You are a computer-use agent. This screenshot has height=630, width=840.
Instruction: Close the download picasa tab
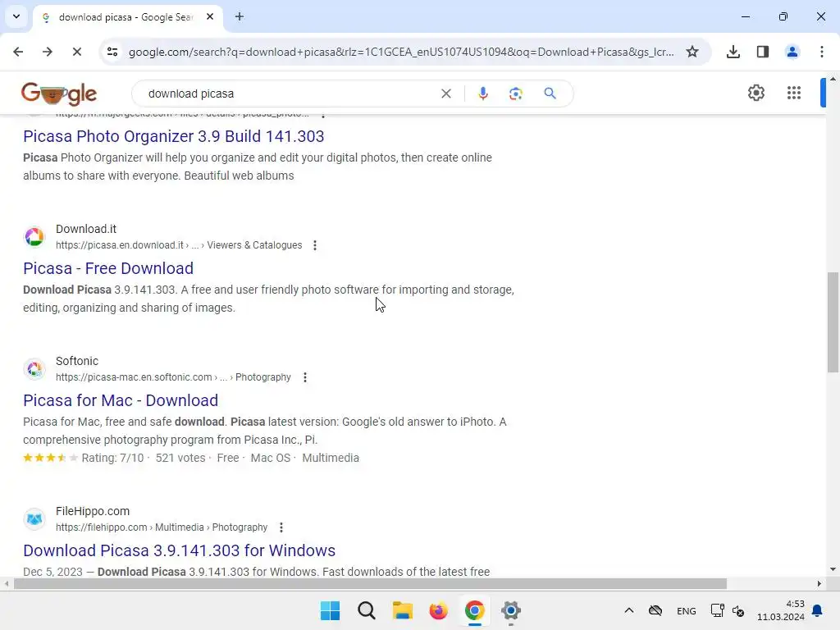210,16
